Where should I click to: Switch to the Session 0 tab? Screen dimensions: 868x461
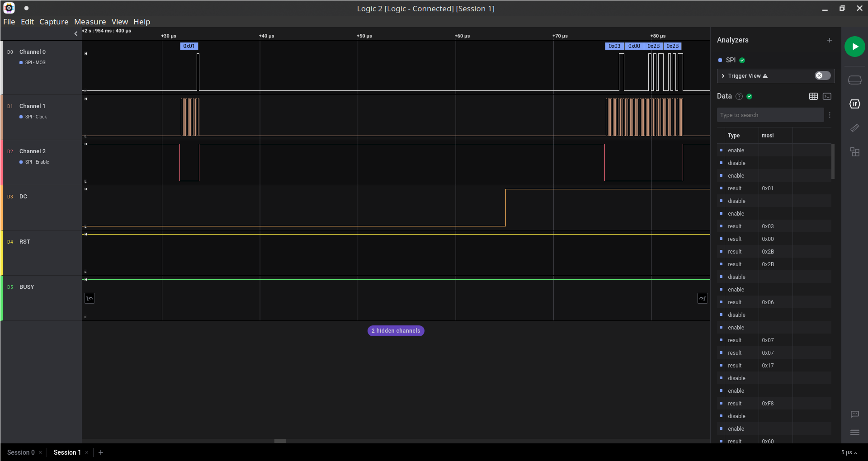tap(21, 452)
